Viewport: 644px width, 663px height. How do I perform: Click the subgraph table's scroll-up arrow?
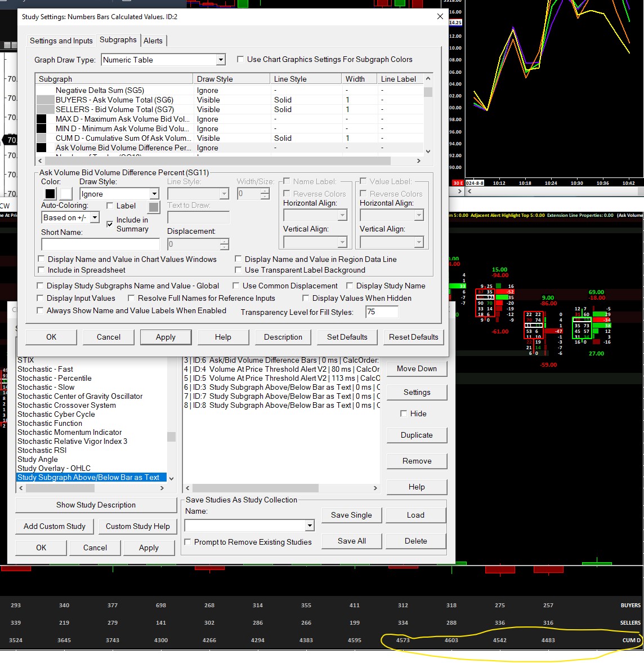pos(428,79)
